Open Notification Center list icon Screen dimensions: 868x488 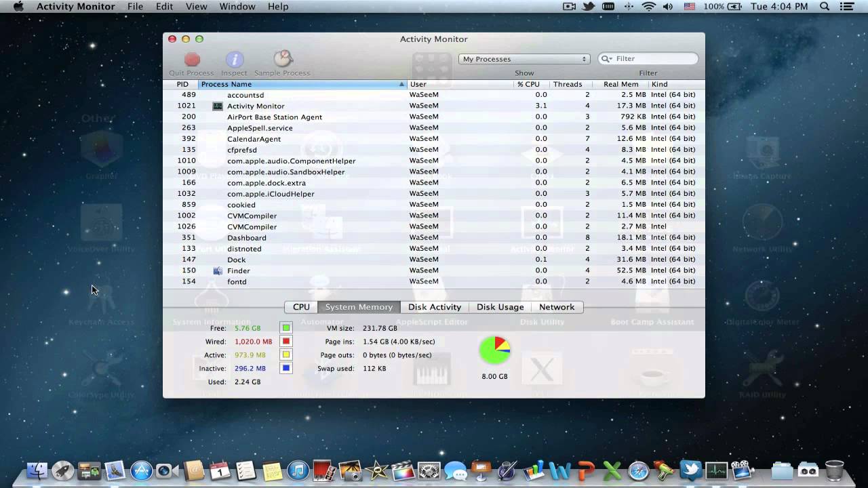pyautogui.click(x=846, y=6)
